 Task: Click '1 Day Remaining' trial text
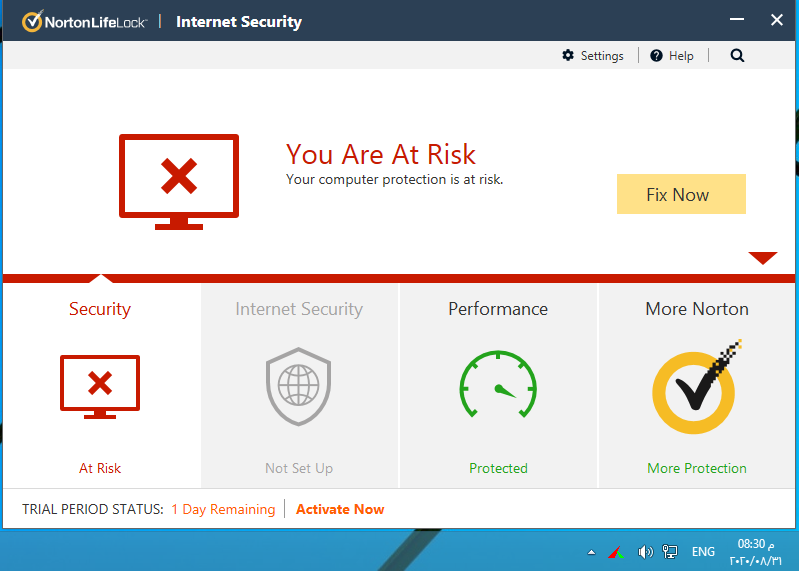pos(223,509)
